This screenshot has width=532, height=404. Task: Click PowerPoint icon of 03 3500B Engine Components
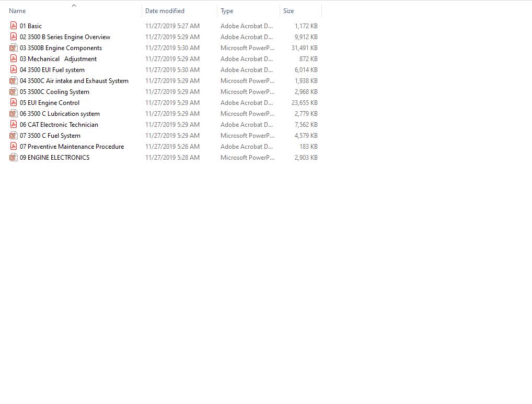coord(13,48)
